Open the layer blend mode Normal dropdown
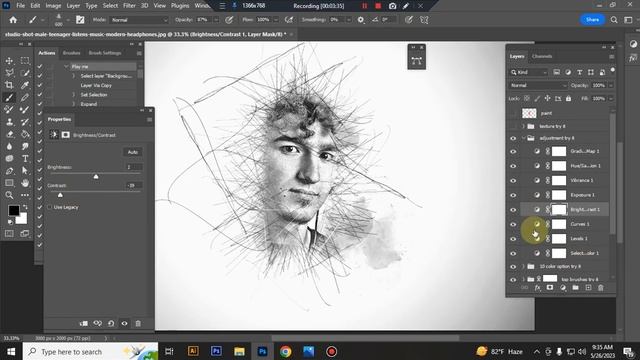The width and height of the screenshot is (640, 360). click(538, 85)
